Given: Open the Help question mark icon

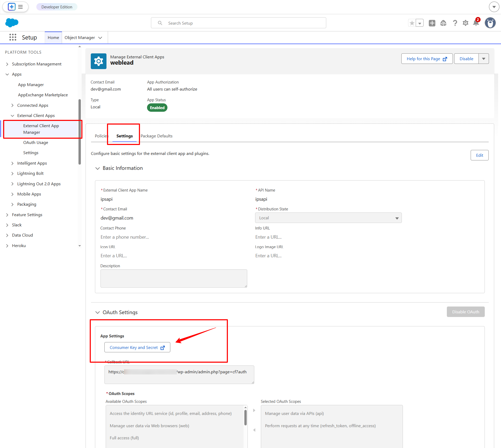Looking at the screenshot, I should click(x=455, y=23).
